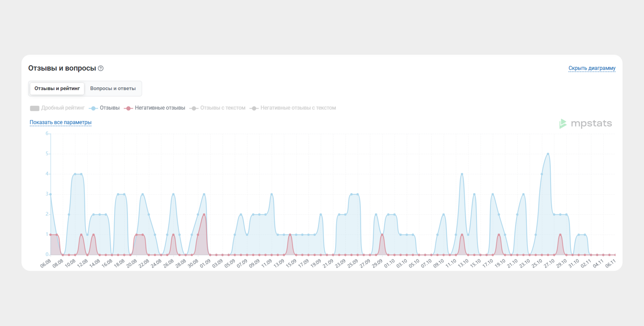This screenshot has height=326, width=644.
Task: Click the gray Дробный рейтинг legend swatch
Action: point(35,108)
